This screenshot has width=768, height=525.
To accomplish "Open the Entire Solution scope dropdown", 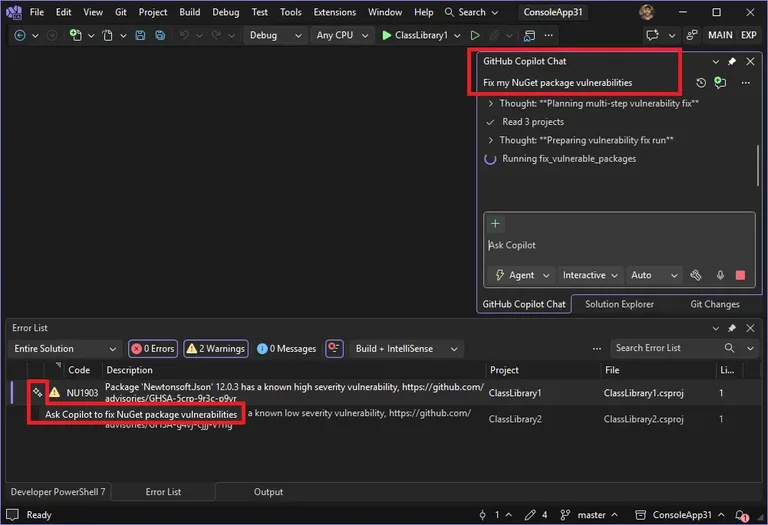I will (x=65, y=349).
